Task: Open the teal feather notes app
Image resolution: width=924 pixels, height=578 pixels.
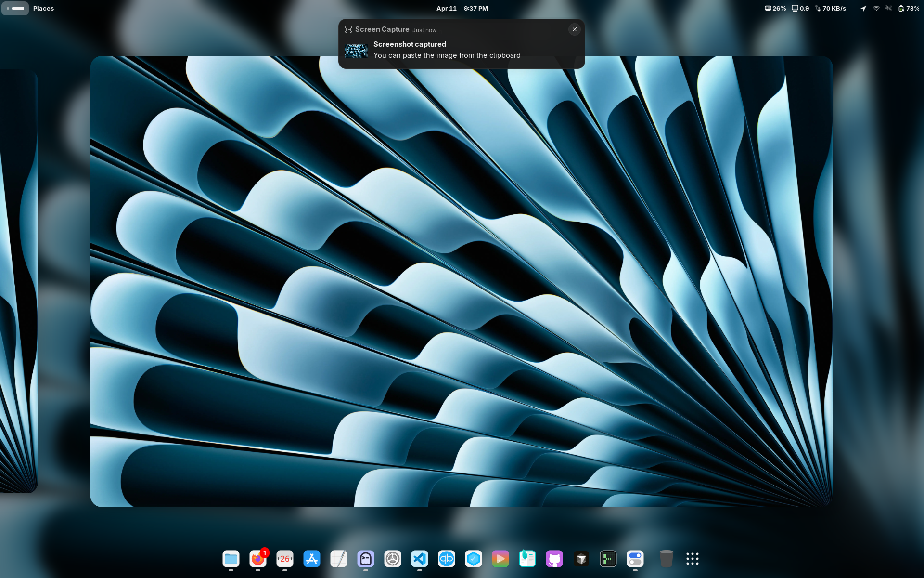Action: (x=527, y=559)
